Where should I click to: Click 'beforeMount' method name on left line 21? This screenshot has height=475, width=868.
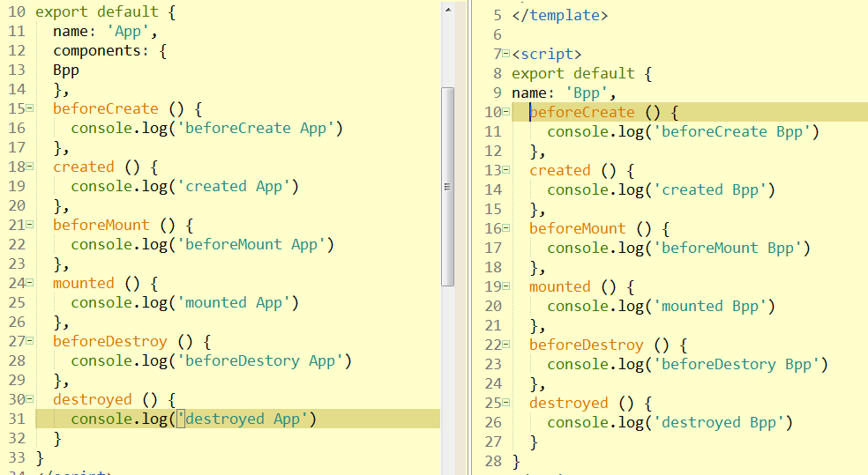[x=101, y=225]
